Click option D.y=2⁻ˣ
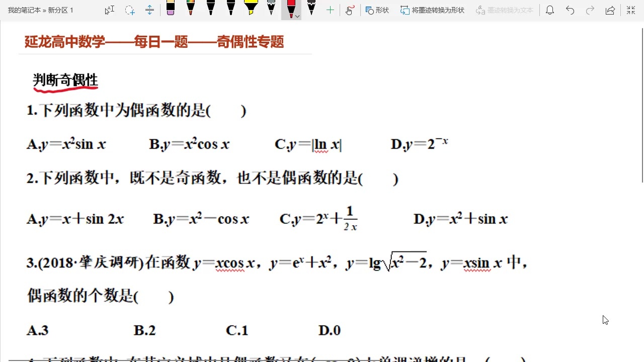 (419, 144)
